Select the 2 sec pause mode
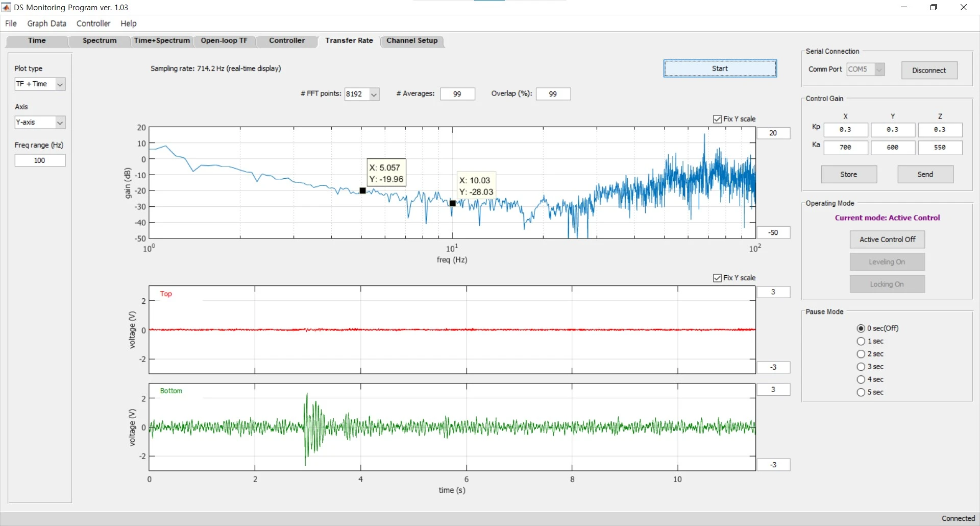The height and width of the screenshot is (526, 980). pos(861,354)
